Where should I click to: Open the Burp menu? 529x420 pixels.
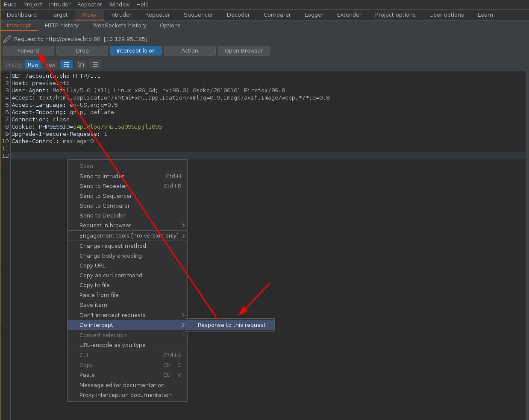point(10,5)
